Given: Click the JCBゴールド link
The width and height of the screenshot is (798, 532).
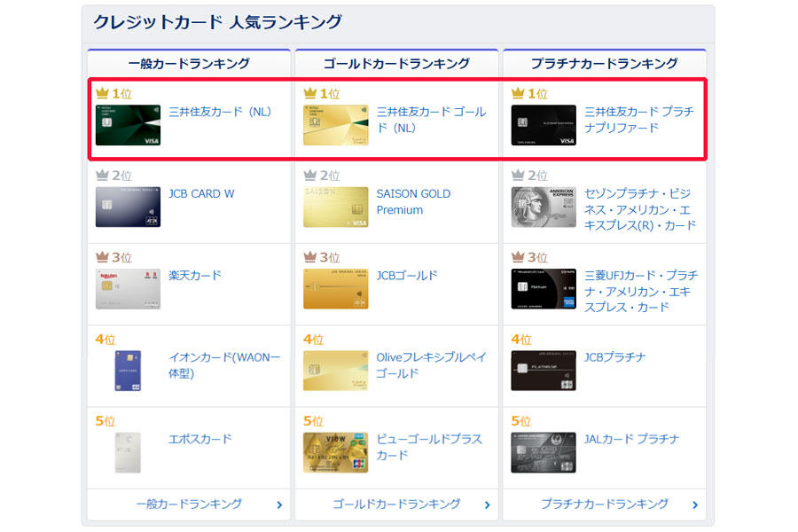Looking at the screenshot, I should coord(407,276).
